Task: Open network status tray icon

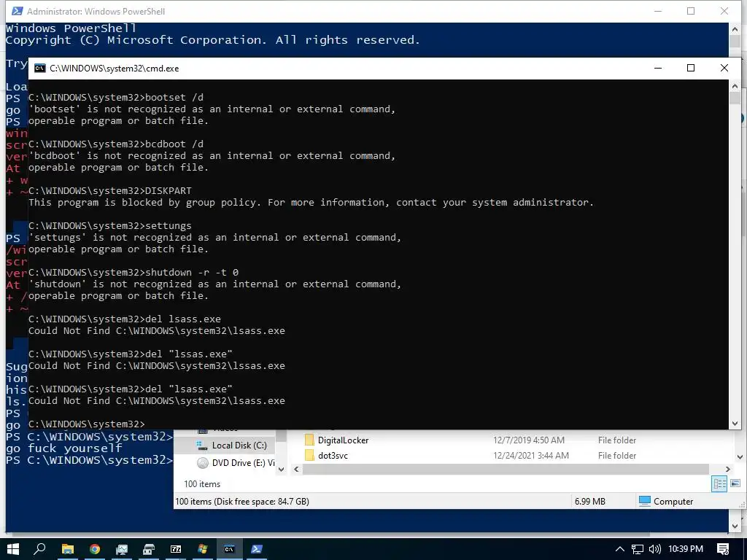Action: click(x=637, y=549)
